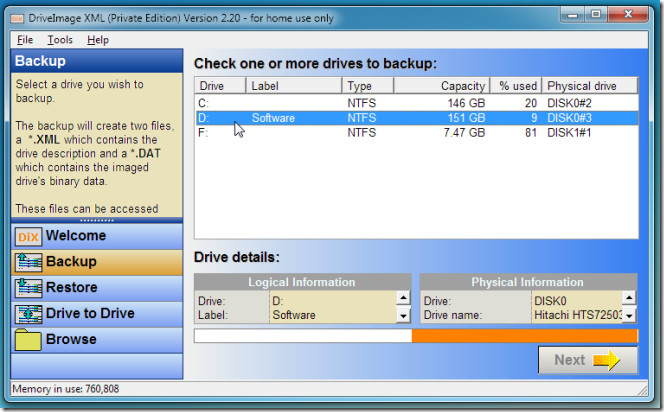Click the 151 GB capacity cell
The height and width of the screenshot is (412, 664).
click(x=466, y=118)
